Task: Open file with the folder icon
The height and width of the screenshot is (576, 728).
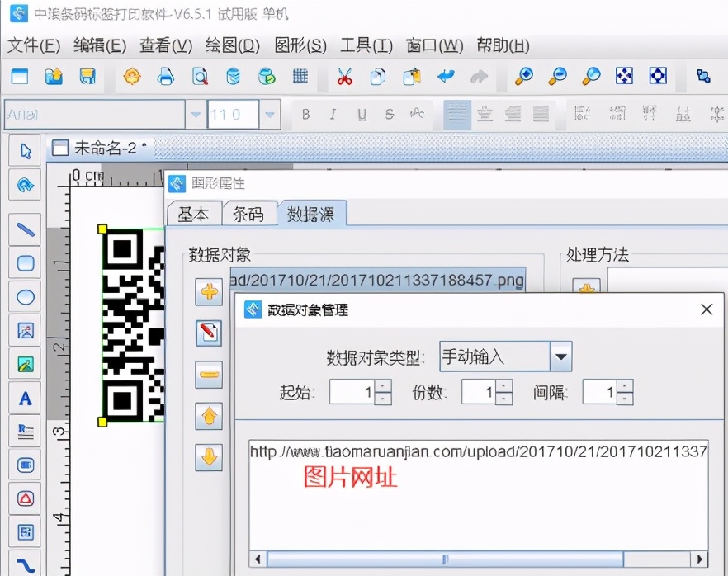Action: tap(54, 76)
